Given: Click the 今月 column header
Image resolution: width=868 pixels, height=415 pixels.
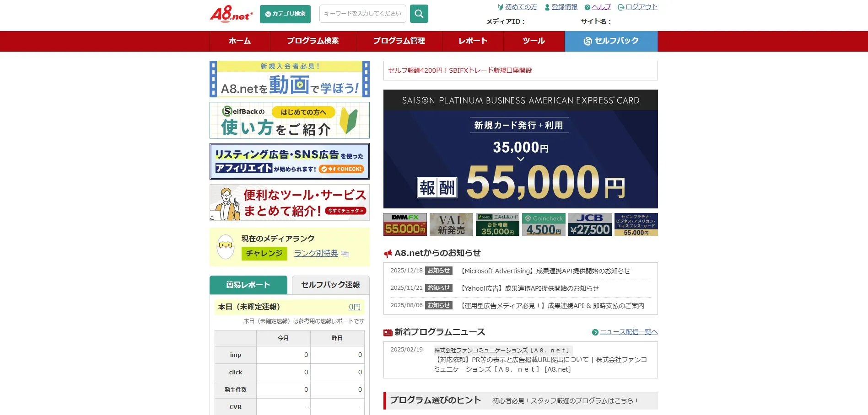Looking at the screenshot, I should click(x=283, y=338).
